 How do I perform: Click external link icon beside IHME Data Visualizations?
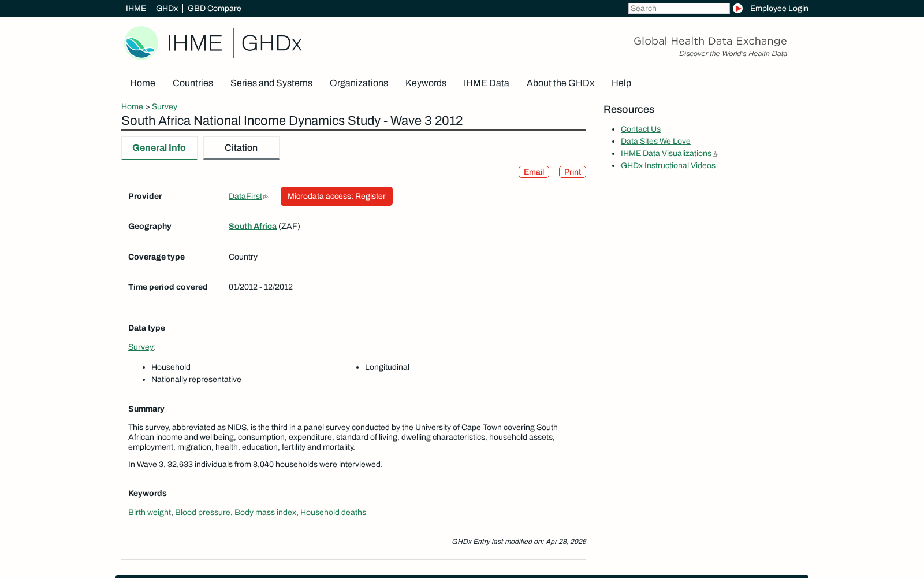click(x=716, y=154)
